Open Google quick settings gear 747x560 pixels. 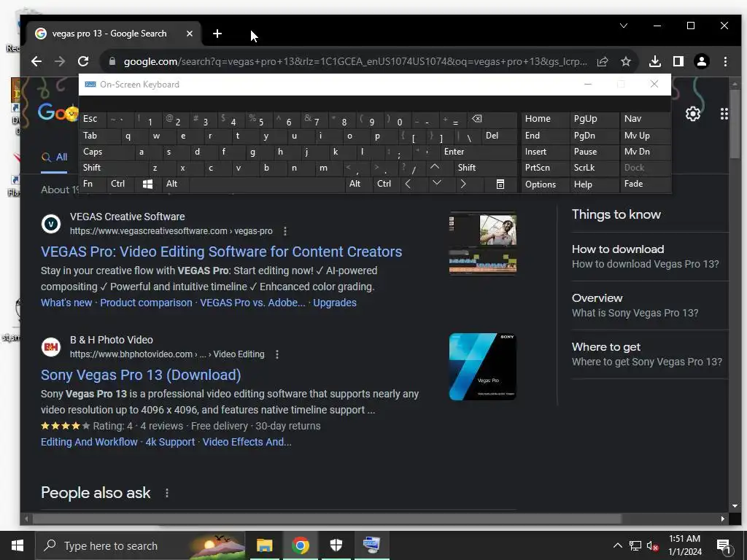click(693, 114)
